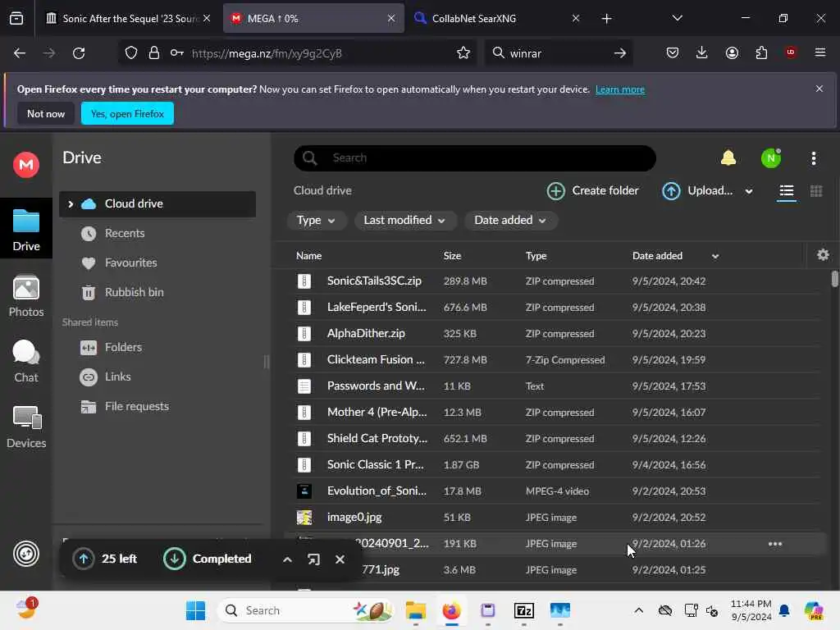Click the 25 left uploads indicator
The image size is (840, 630).
point(105,559)
